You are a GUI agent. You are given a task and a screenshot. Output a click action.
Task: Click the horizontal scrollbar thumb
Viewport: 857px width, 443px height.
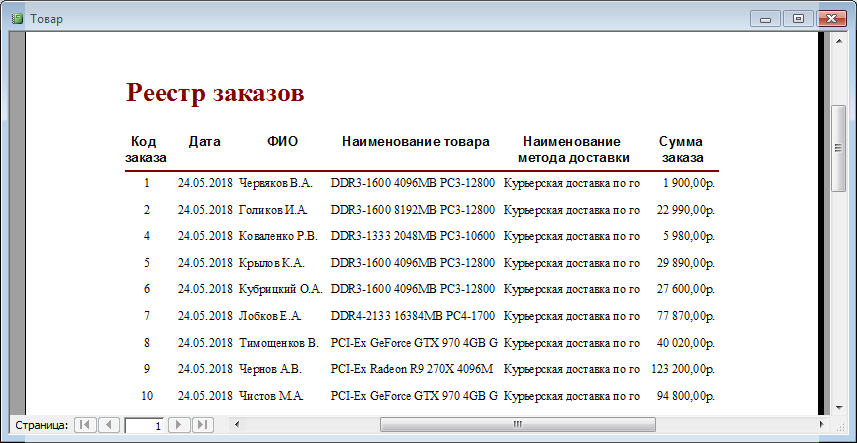point(517,425)
